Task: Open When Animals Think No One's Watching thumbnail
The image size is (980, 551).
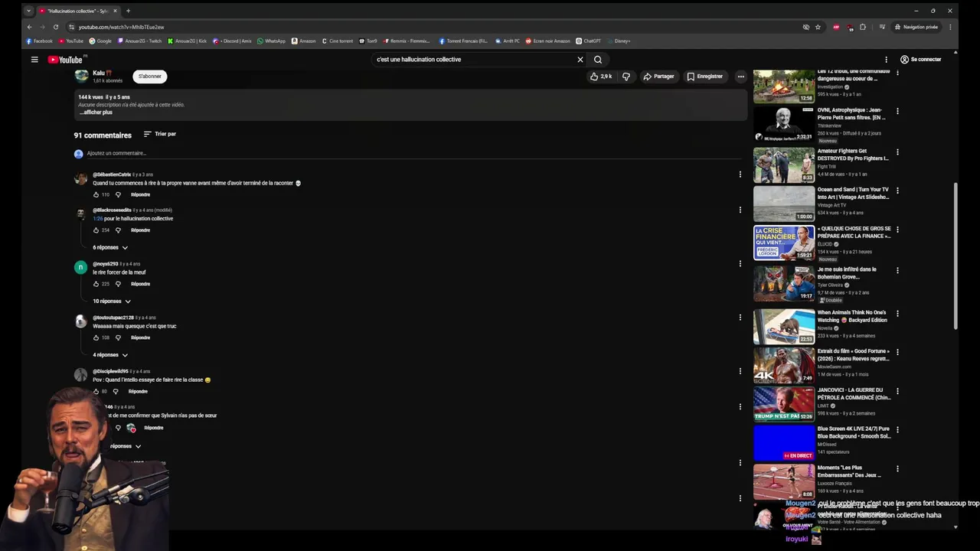Action: pos(784,326)
